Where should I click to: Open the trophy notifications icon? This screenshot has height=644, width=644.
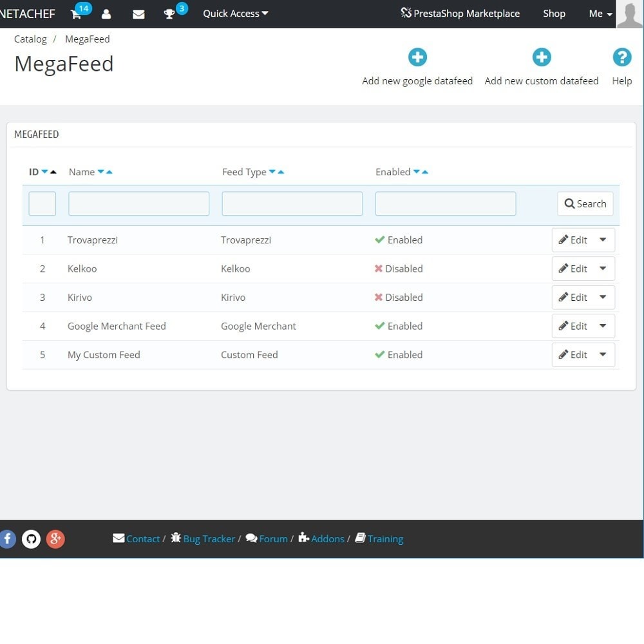click(x=169, y=14)
